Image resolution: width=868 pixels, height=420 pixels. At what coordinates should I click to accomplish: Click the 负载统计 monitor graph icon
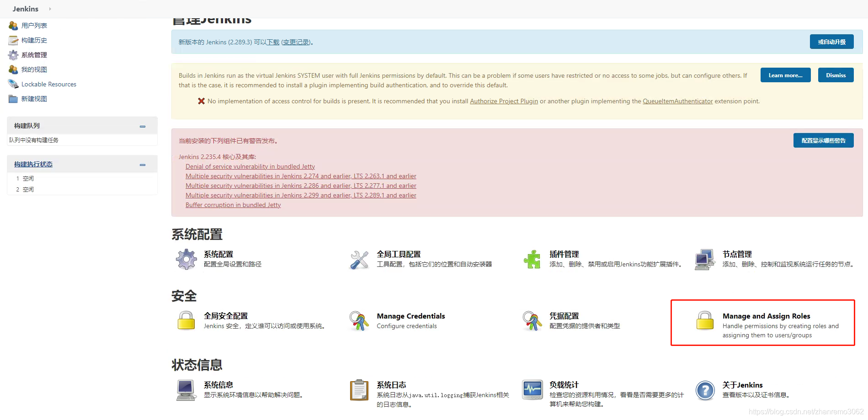(x=533, y=390)
